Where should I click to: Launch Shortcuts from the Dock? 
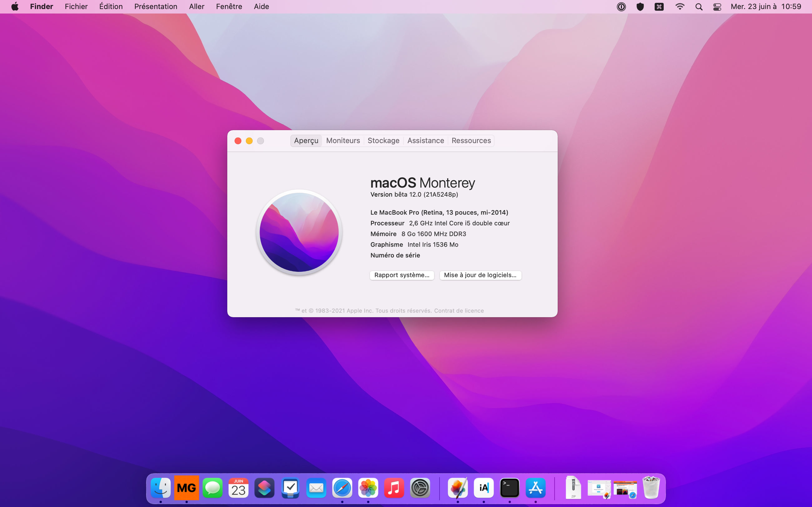pyautogui.click(x=265, y=488)
